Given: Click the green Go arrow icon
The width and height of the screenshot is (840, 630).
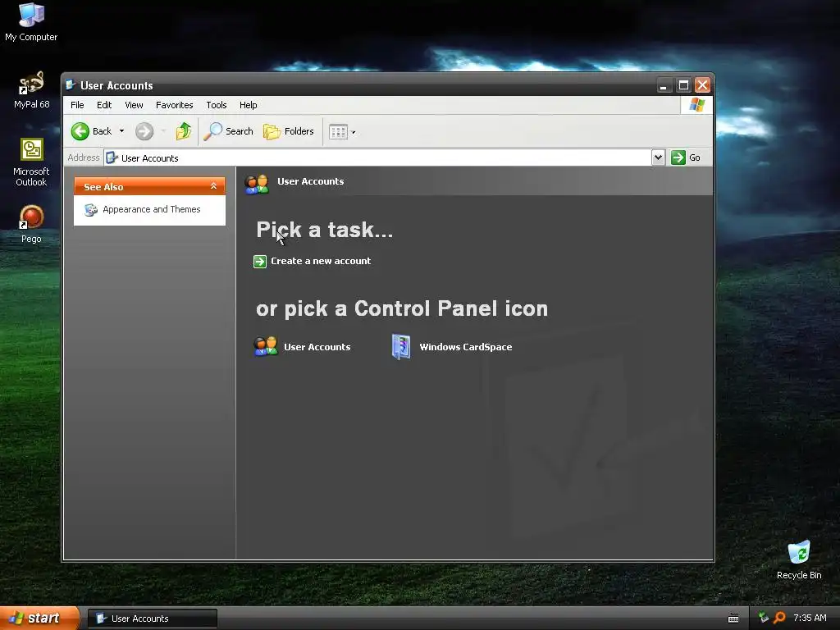Looking at the screenshot, I should click(678, 157).
